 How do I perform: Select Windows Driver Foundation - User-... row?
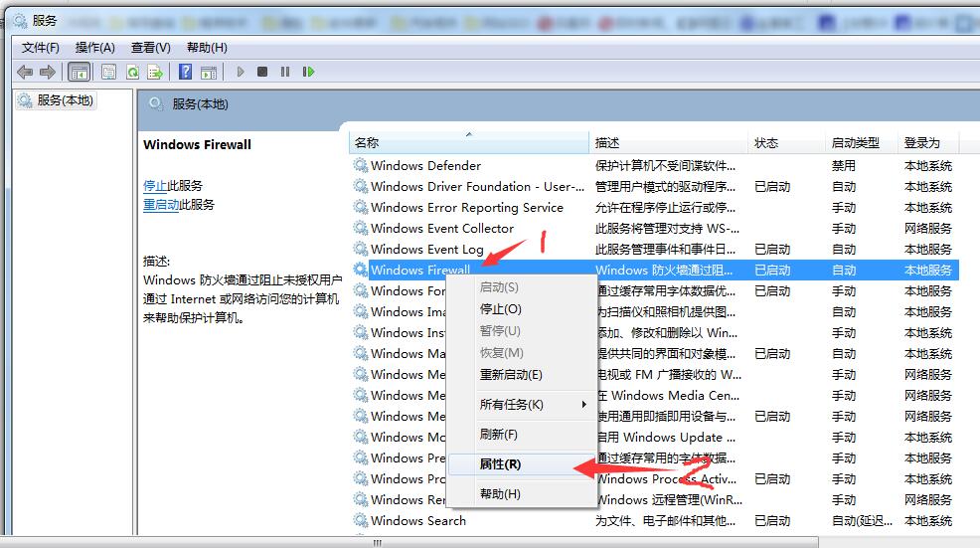pos(654,186)
